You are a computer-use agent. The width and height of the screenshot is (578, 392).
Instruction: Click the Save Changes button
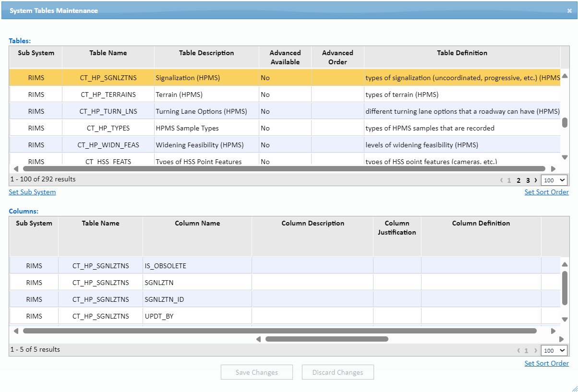[257, 372]
